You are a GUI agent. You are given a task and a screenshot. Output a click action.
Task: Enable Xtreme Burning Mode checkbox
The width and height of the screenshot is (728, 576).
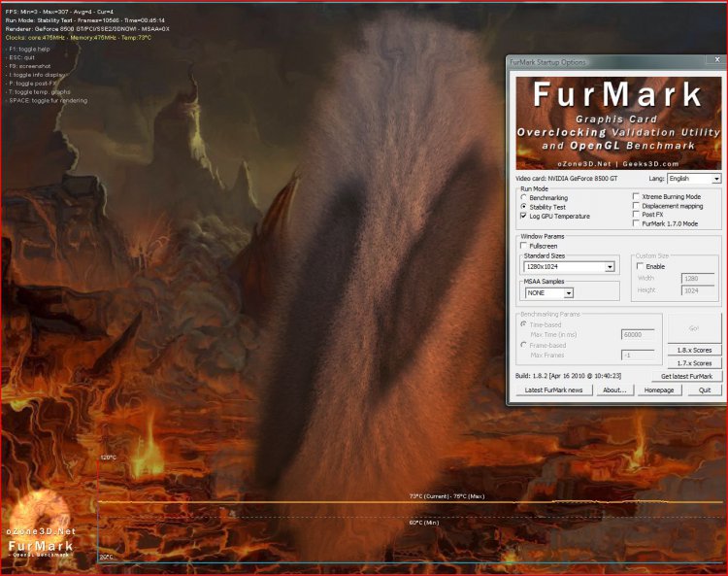pyautogui.click(x=636, y=196)
